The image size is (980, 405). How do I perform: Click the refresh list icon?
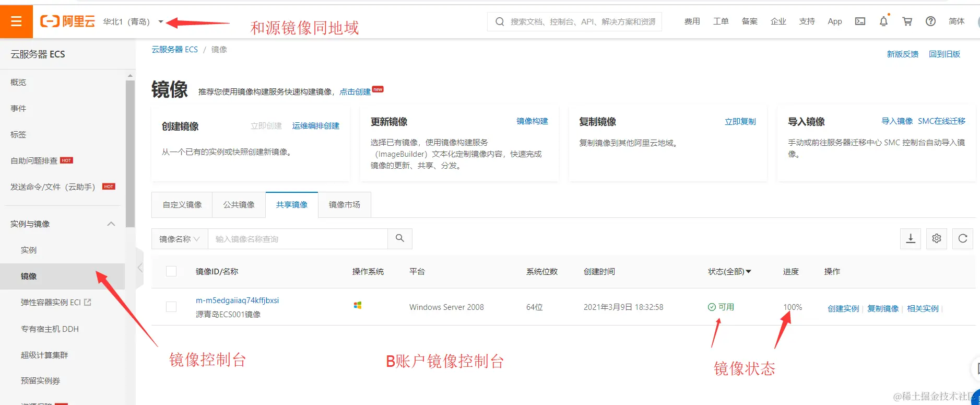(x=963, y=239)
